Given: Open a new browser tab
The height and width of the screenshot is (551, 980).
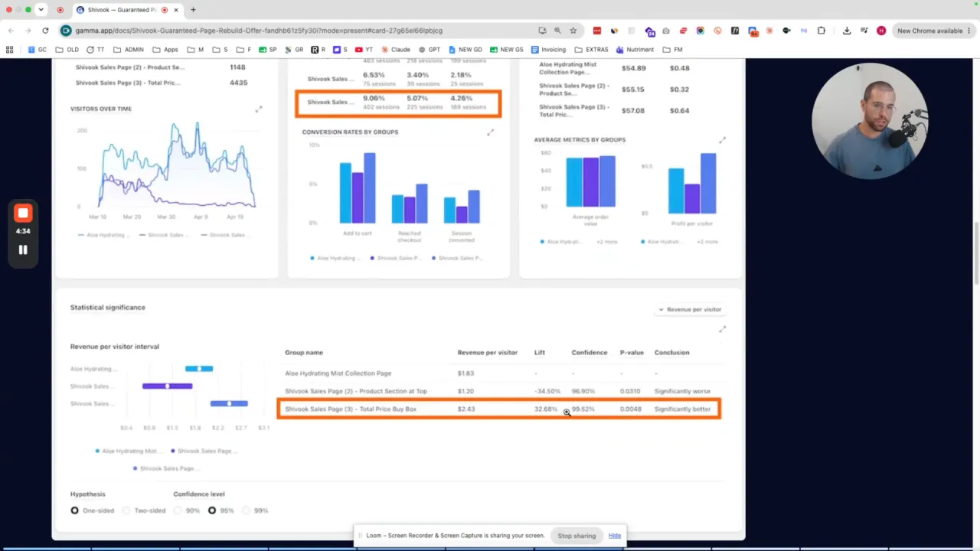Looking at the screenshot, I should (193, 10).
